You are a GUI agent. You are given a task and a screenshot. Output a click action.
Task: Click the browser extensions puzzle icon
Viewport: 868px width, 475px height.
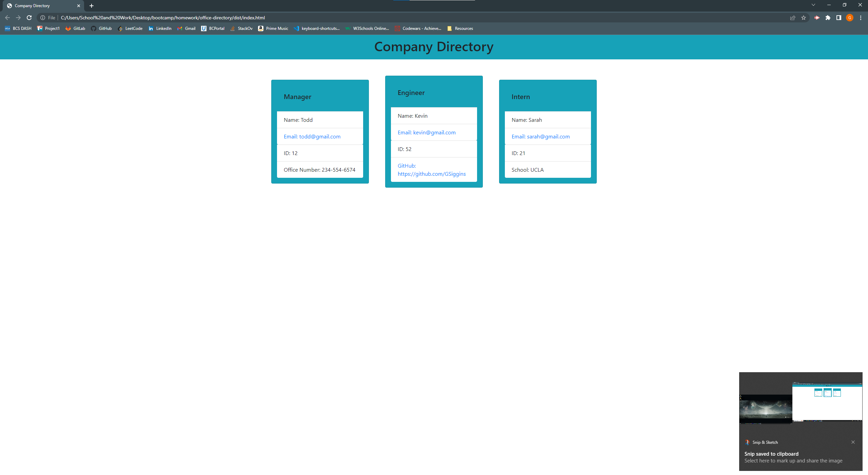click(828, 18)
